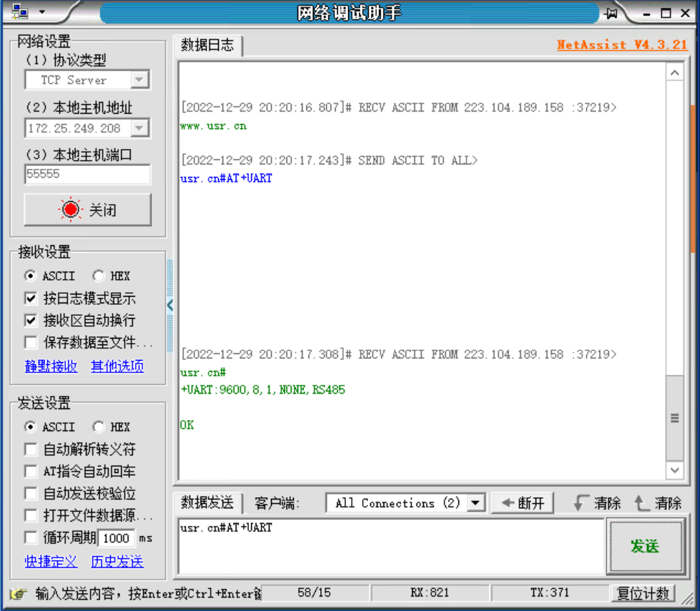Enable AT command auto carriage return
This screenshot has height=611, width=700.
tap(31, 471)
